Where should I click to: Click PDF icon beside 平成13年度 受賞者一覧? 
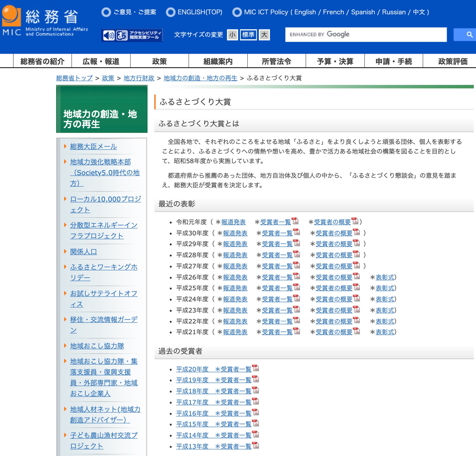tap(255, 445)
